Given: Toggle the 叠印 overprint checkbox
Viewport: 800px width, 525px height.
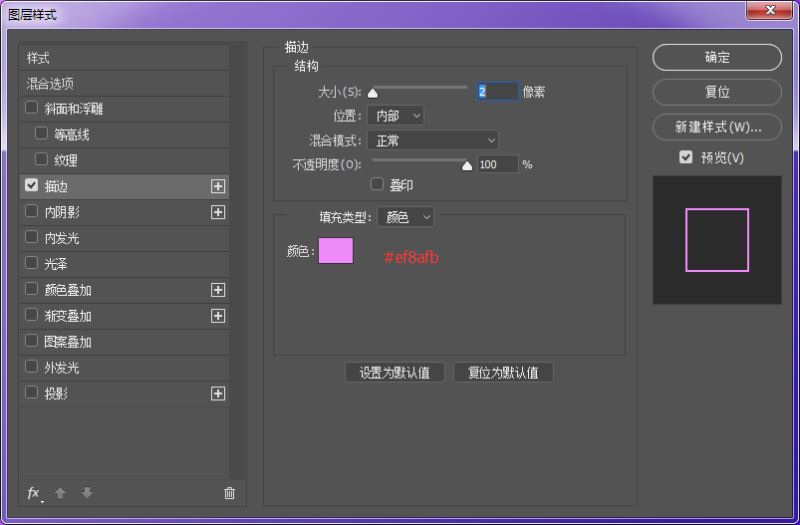Looking at the screenshot, I should [x=377, y=184].
